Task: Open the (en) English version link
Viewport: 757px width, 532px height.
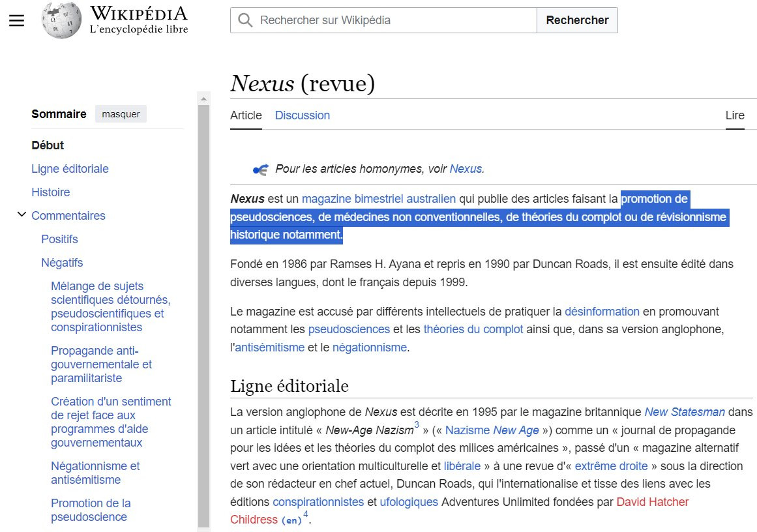Action: [x=291, y=520]
